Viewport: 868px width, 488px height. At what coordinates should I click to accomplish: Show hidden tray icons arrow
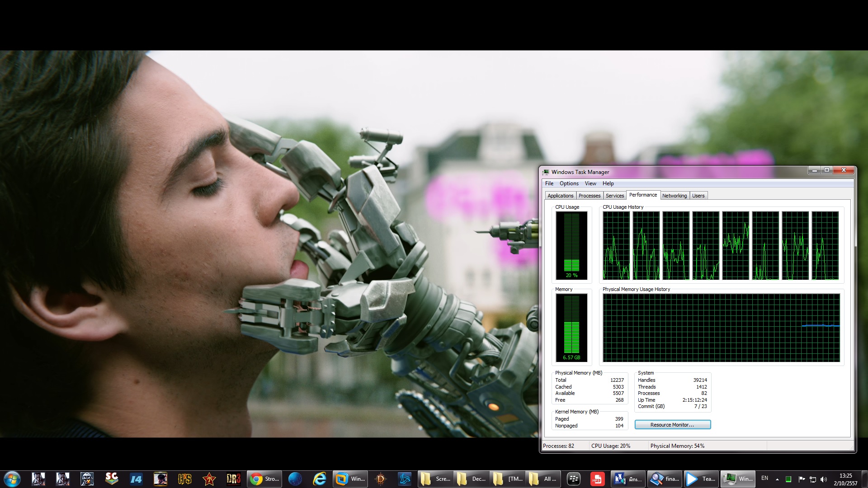[x=777, y=479]
